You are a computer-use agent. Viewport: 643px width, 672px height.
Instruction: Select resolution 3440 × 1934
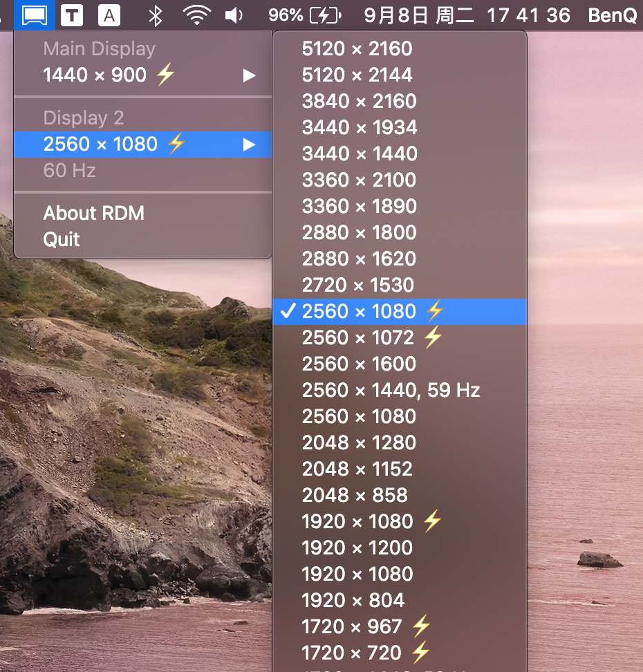tap(400, 127)
